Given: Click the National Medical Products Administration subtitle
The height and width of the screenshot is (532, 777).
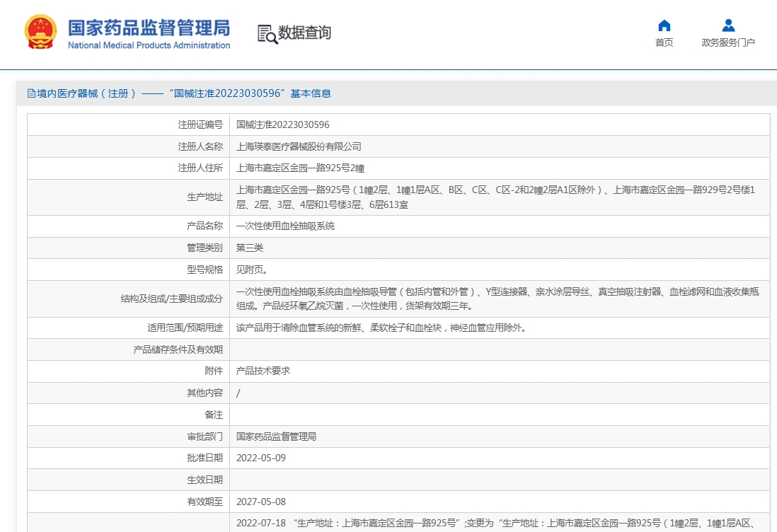Looking at the screenshot, I should [149, 45].
